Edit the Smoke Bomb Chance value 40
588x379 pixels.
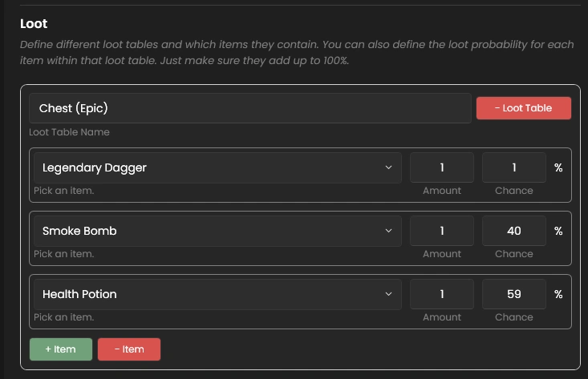(513, 231)
